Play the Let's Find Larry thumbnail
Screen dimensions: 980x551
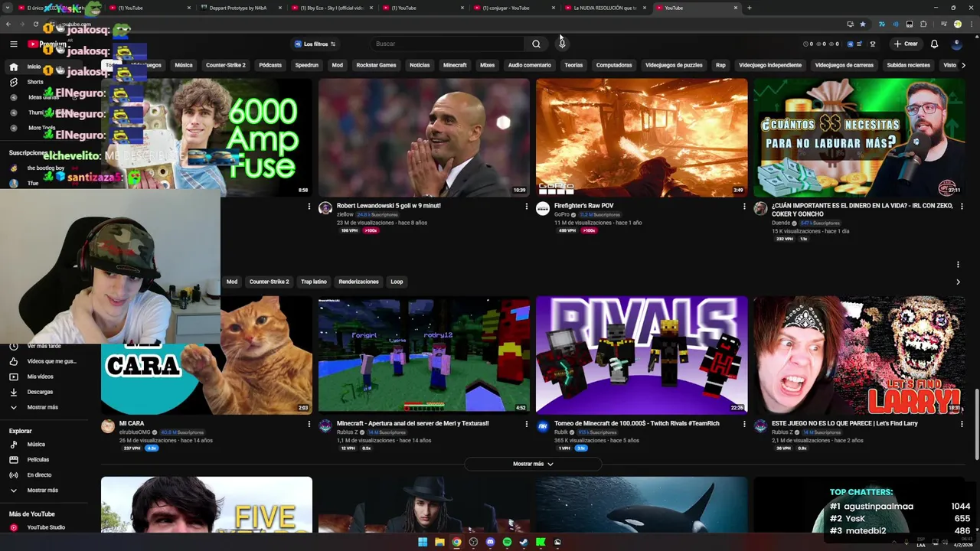point(859,355)
